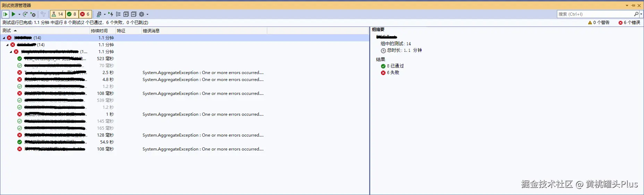
Task: Sort by the 持续时间 column header
Action: [103, 31]
